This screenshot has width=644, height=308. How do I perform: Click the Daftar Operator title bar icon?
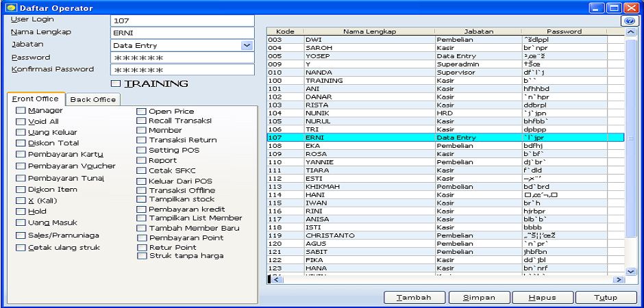[12, 8]
